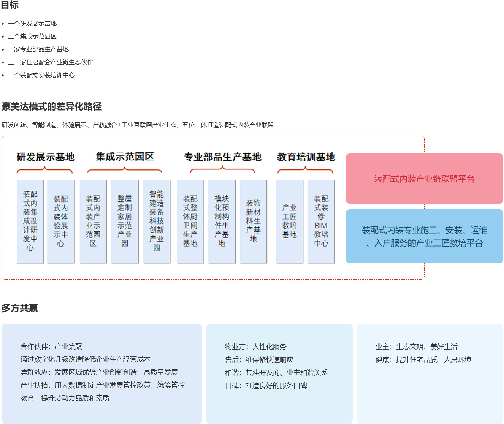The width and height of the screenshot is (504, 424).
Task: Click the line 合作伙伴：产业集聚
Action: coord(51,346)
